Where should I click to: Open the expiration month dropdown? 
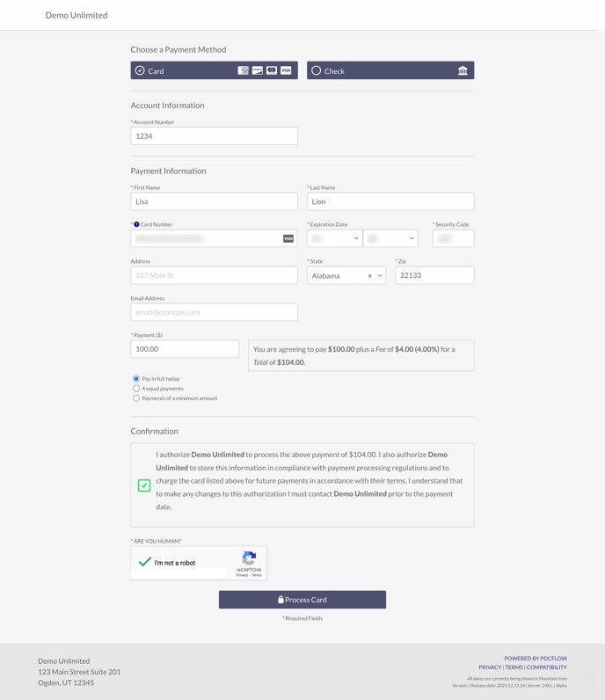(334, 238)
